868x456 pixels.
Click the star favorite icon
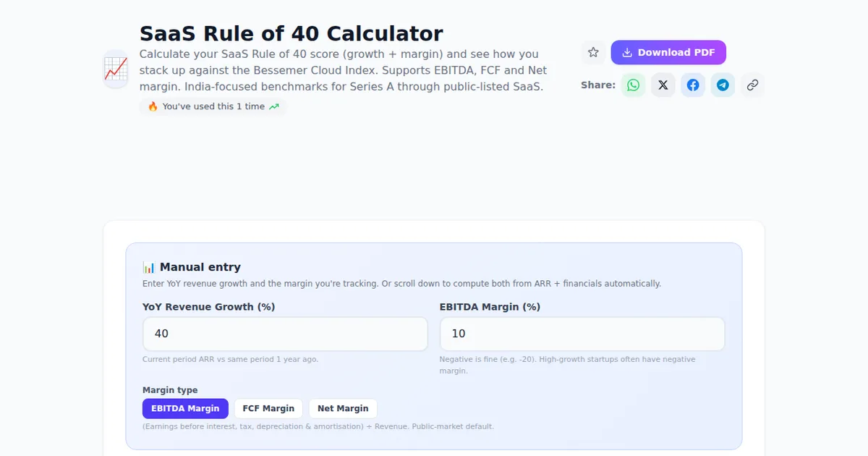click(593, 52)
